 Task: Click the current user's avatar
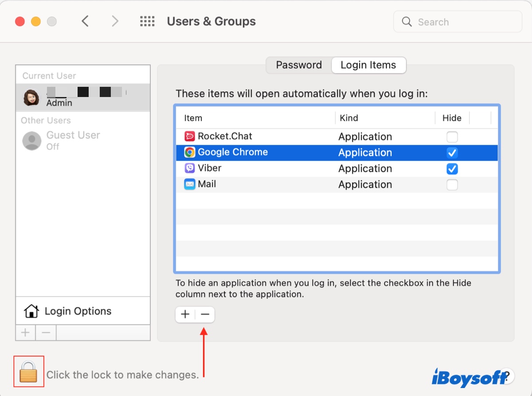pos(31,97)
